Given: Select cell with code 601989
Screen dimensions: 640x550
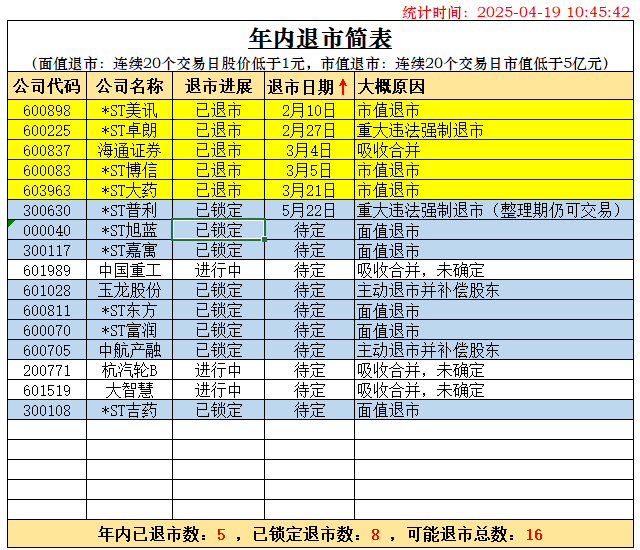Looking at the screenshot, I should click(47, 270).
